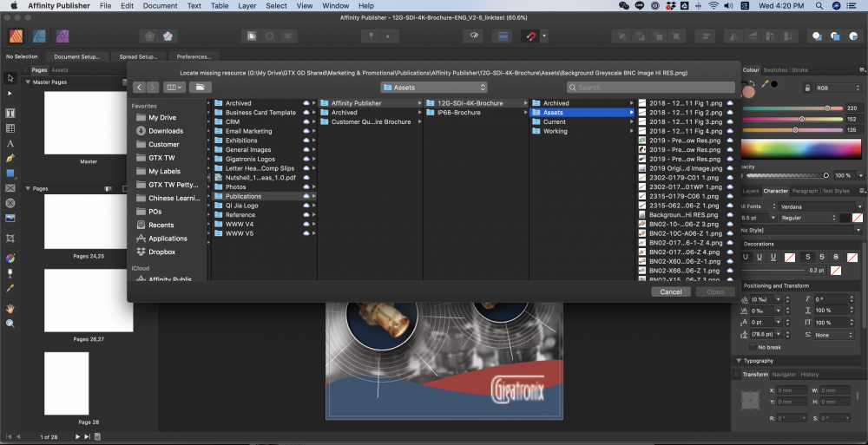Select the Crop tool
Screen dimensions: 868x445
point(10,238)
